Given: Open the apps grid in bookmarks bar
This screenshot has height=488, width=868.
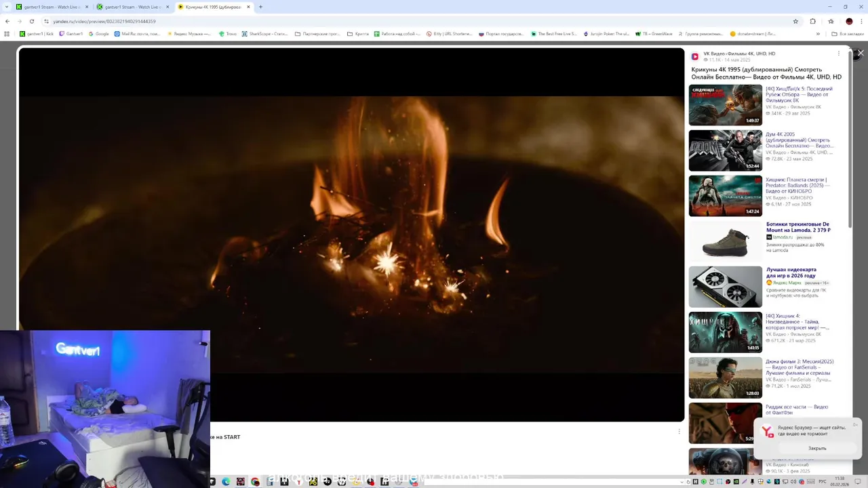Looking at the screenshot, I should pos(7,33).
